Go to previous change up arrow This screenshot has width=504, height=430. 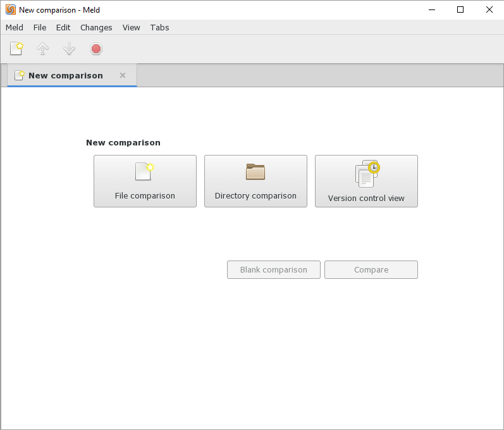coord(43,49)
